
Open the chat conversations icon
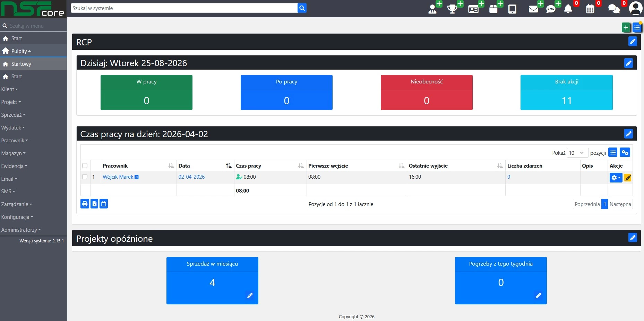[614, 9]
